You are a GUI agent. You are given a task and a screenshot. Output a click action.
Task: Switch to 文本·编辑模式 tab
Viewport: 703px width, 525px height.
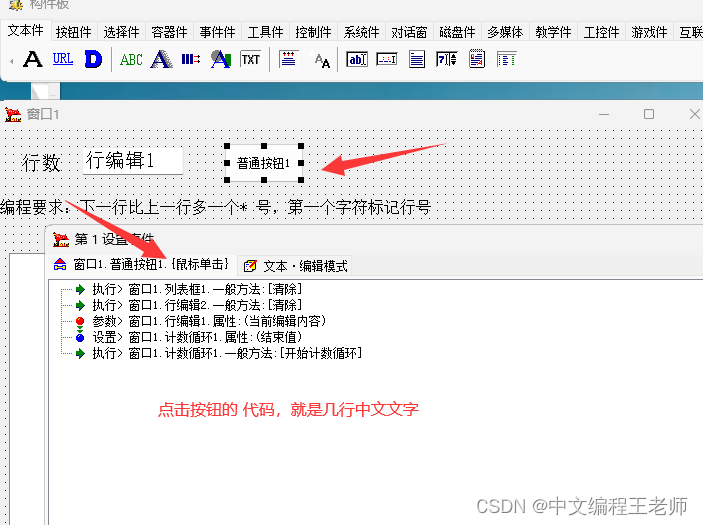click(x=296, y=266)
